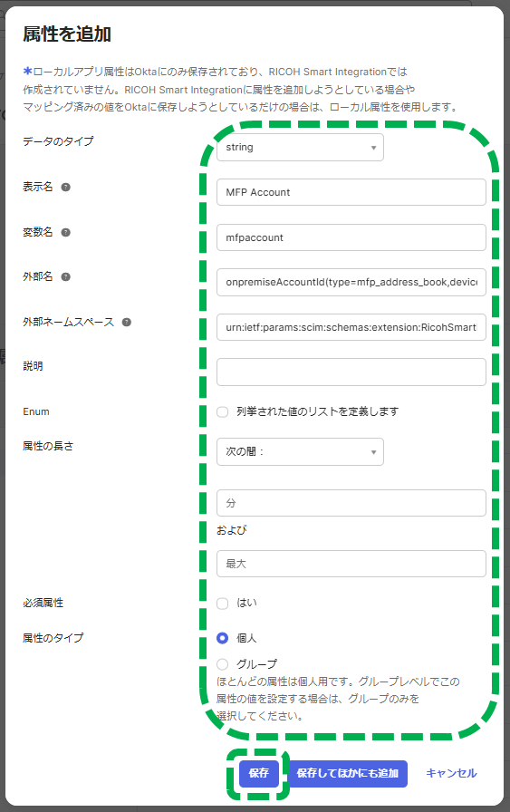Click the help icon next to 変数名
Screen dimensions: 510x812
click(x=66, y=232)
